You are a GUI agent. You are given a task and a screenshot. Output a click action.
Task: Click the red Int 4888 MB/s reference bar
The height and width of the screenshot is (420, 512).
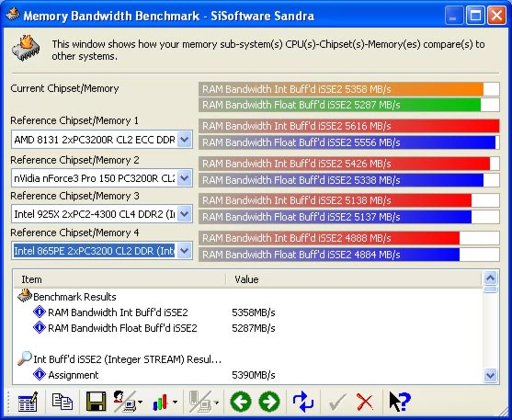point(349,238)
